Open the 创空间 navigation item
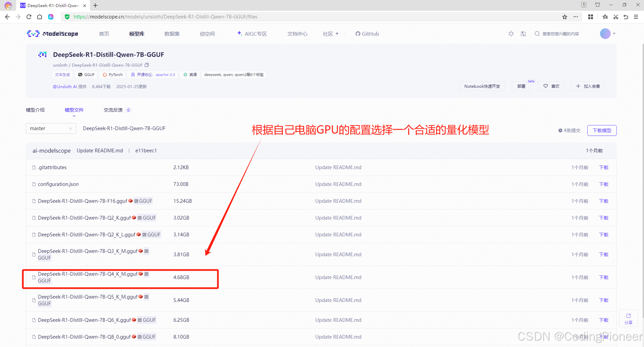The image size is (644, 347). coord(207,34)
